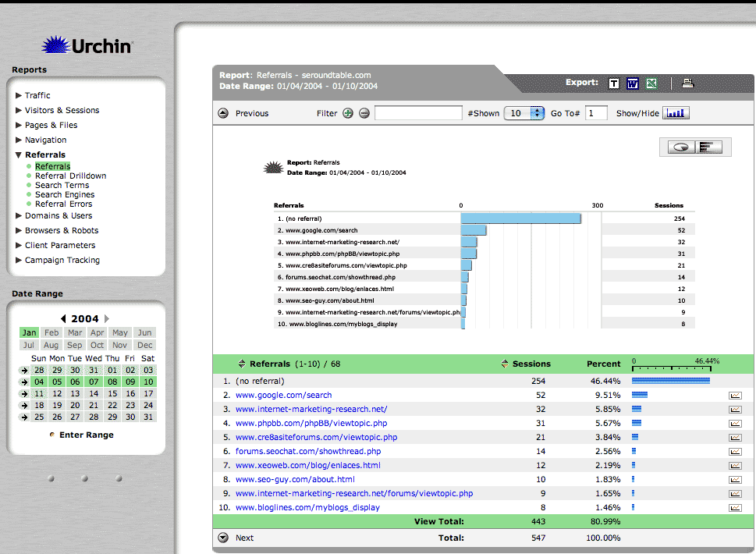Screen dimensions: 756x554
Task: Export report to Word
Action: pos(633,83)
